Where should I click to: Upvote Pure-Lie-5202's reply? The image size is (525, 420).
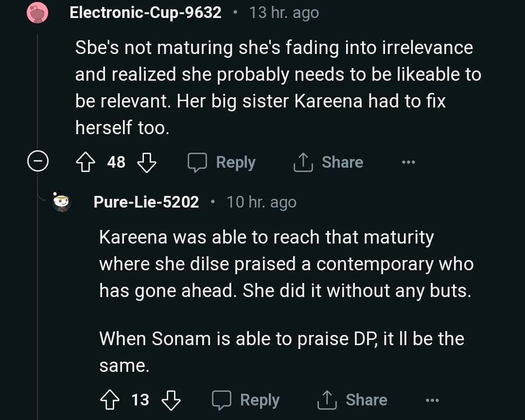[x=110, y=400]
